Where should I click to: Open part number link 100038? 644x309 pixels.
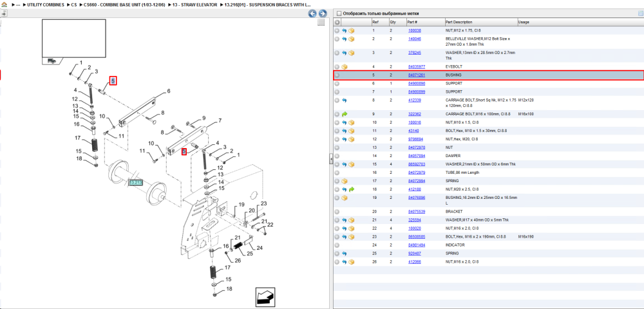coord(414,31)
